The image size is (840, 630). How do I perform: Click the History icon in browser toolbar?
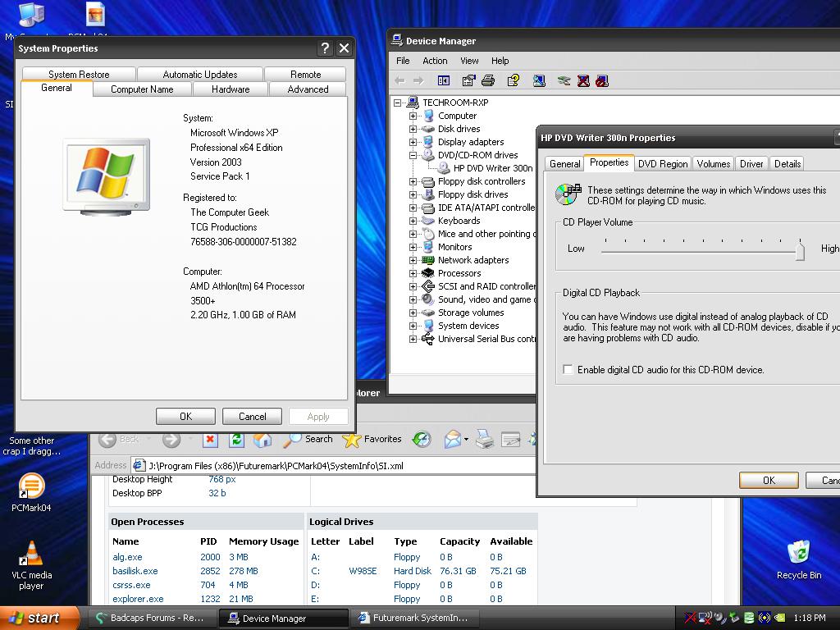422,440
